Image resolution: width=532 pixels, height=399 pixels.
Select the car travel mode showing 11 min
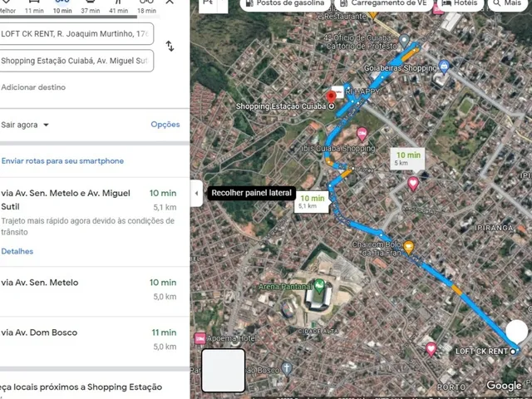(34, 7)
